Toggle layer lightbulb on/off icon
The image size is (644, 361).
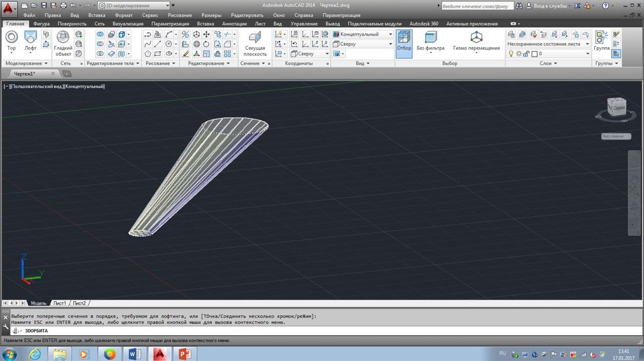511,54
